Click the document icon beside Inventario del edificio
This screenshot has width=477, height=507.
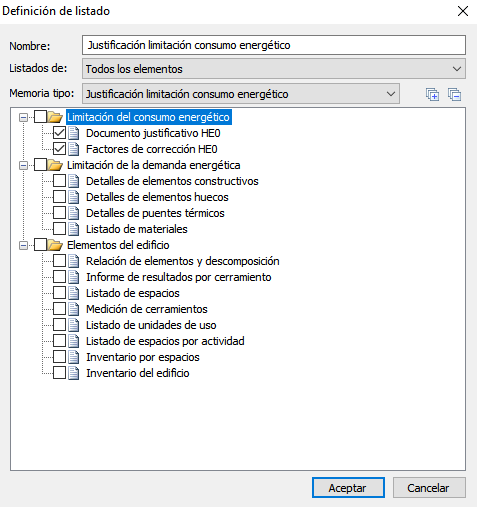(x=74, y=373)
